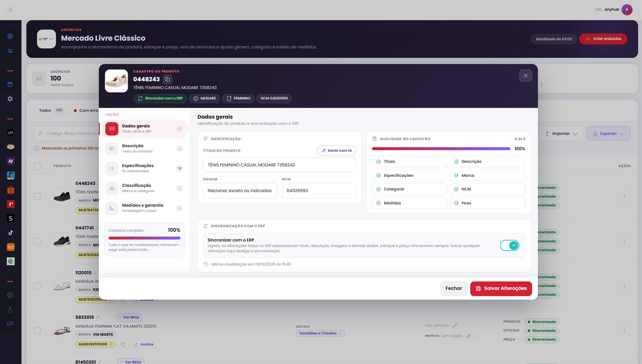Image resolution: width=642 pixels, height=364 pixels.
Task: Open the user profile icon in the sidebar
Action: [x=10, y=309]
